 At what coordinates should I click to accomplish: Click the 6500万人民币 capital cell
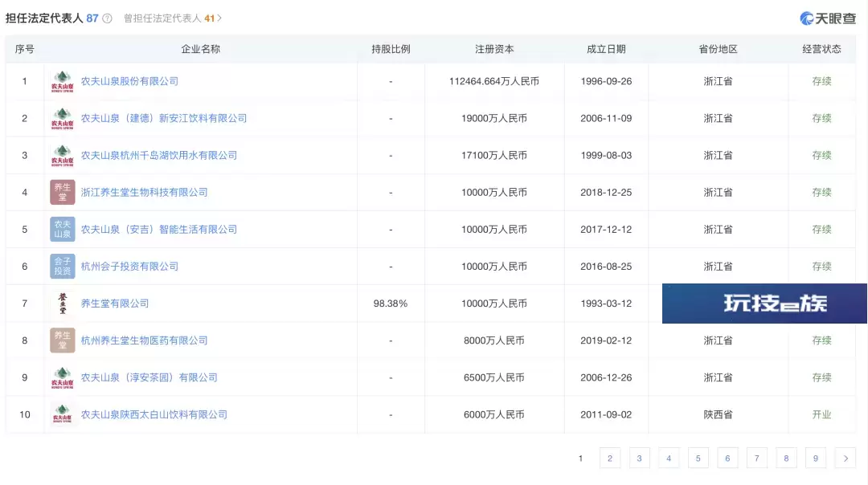494,377
